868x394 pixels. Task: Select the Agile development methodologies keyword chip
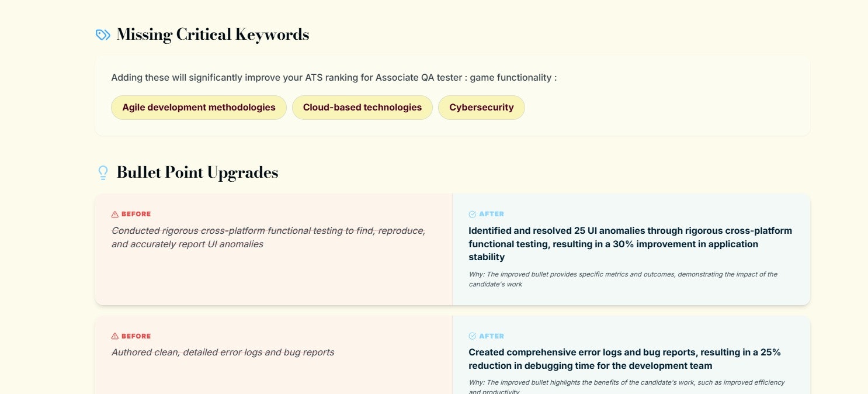[x=199, y=107]
